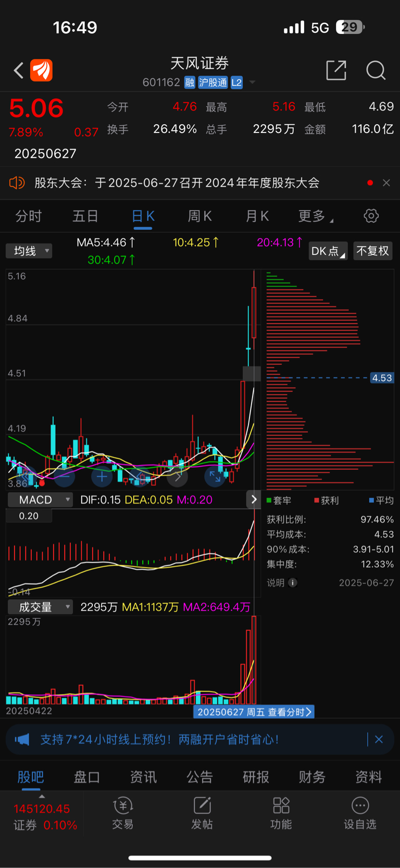The width and height of the screenshot is (400, 868).
Task: Go back using the left arrow
Action: [19, 70]
